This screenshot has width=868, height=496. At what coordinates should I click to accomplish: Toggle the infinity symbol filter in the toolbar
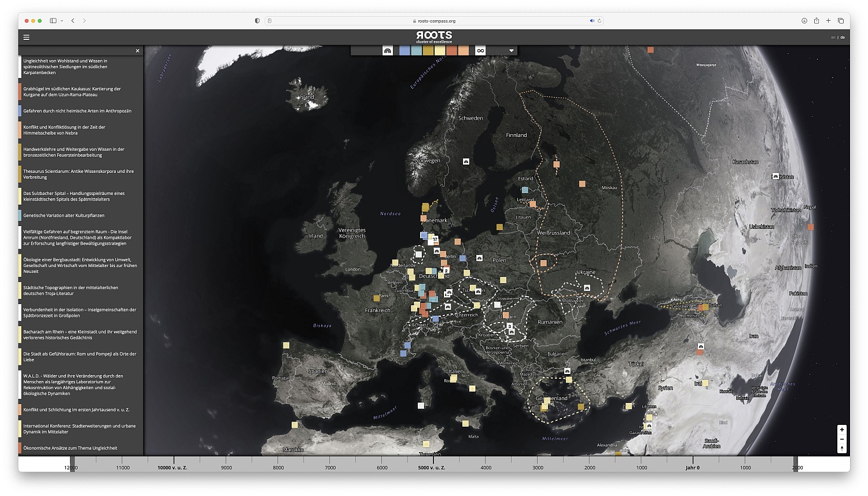[480, 51]
